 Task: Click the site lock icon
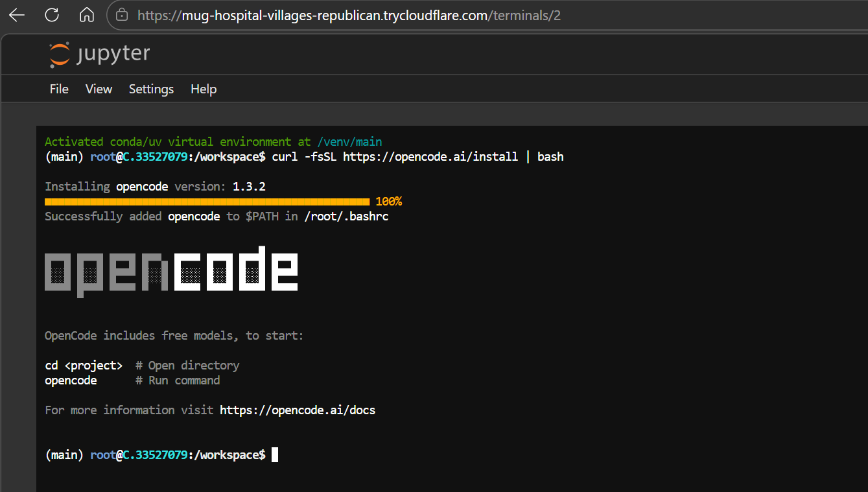(121, 15)
